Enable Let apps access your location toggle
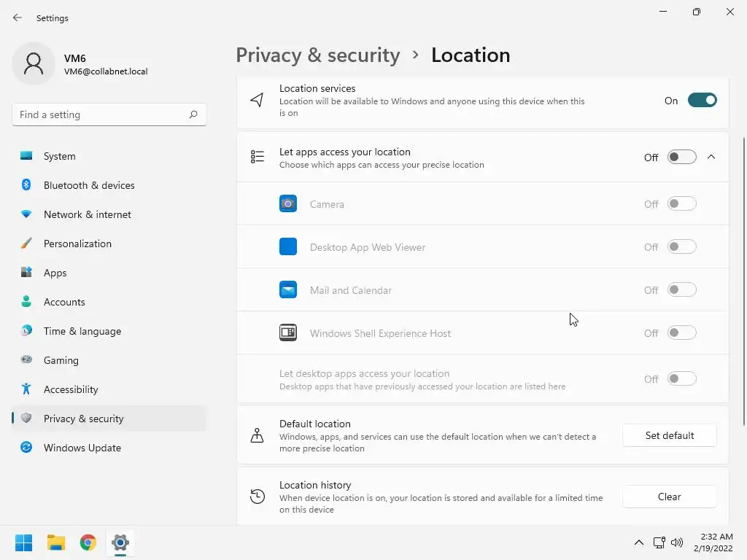 [681, 157]
